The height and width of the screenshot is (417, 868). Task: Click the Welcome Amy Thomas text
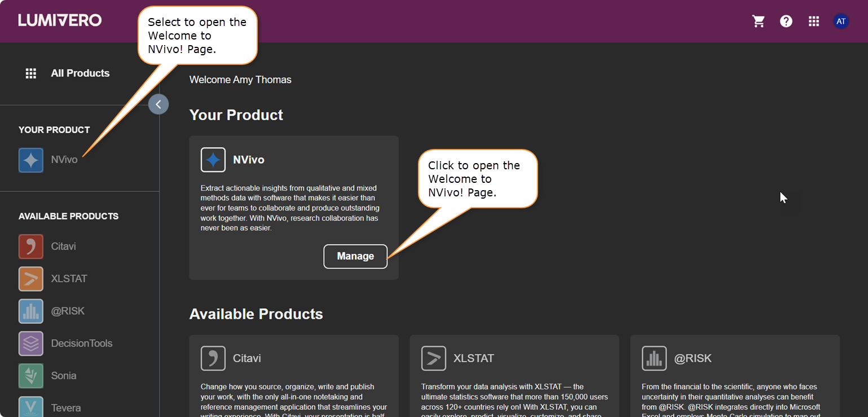click(240, 80)
